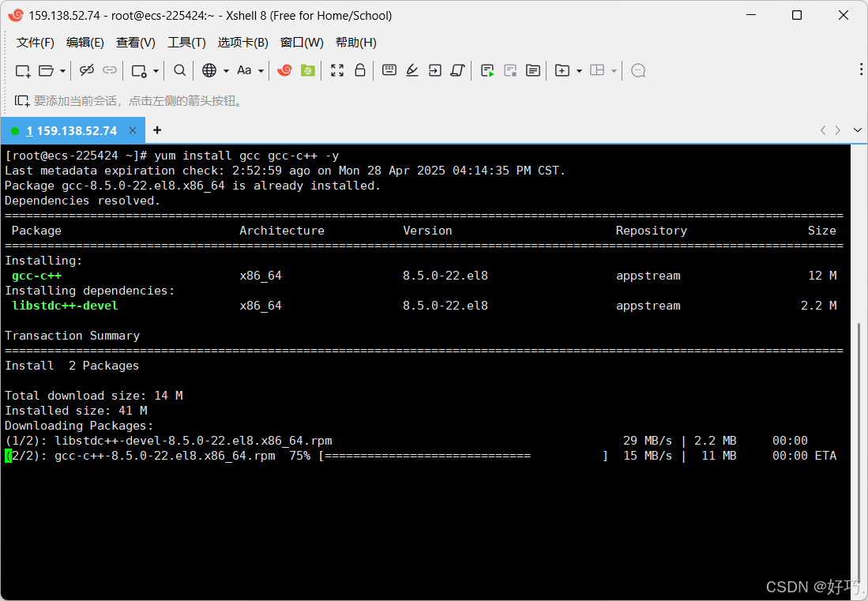Click the libstdc++-devel package name
Screen dimensions: 868x601
[65, 306]
